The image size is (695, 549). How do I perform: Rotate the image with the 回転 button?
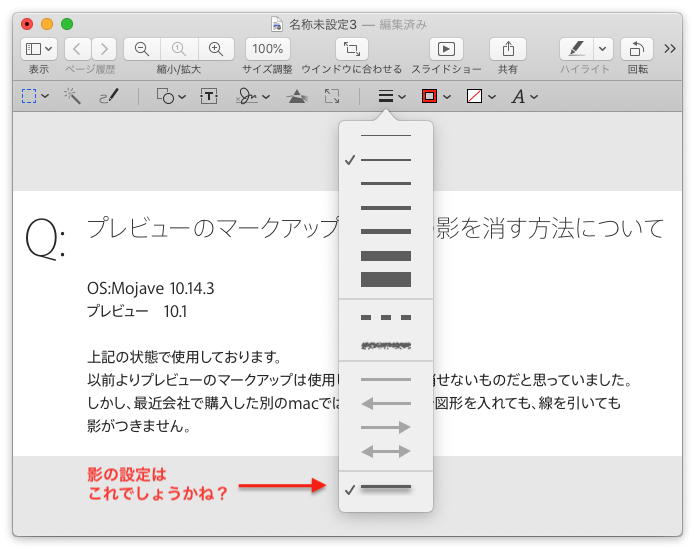click(636, 48)
